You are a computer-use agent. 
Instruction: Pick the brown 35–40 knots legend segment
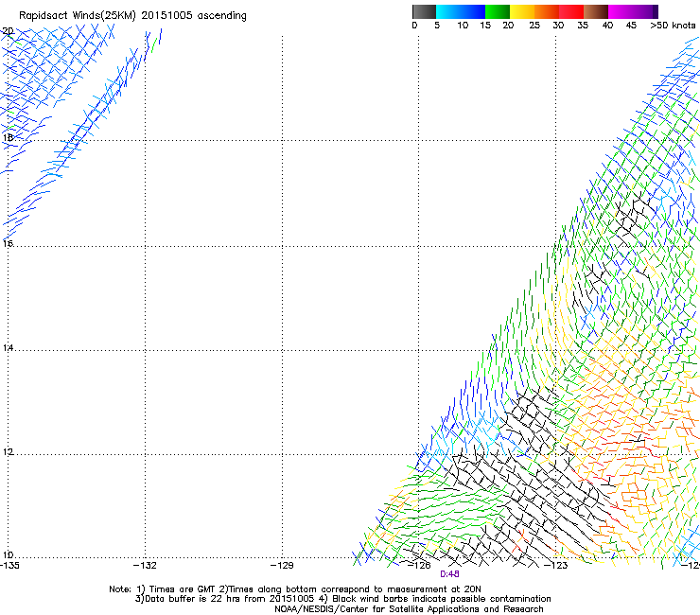click(596, 11)
